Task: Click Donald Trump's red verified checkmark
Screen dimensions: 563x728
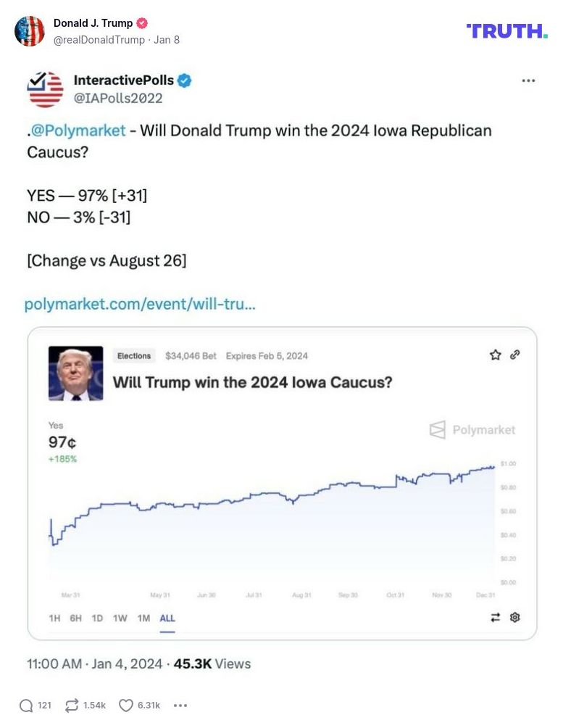Action: click(142, 22)
